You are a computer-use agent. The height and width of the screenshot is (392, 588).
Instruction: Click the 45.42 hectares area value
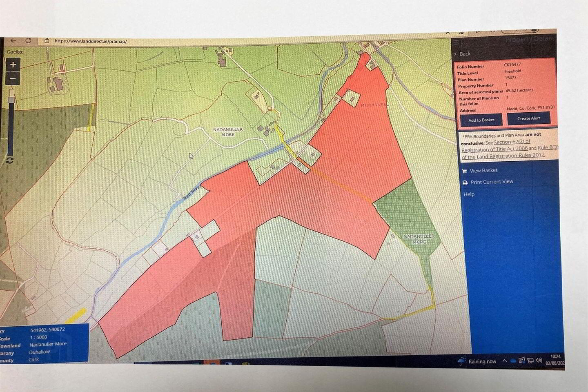520,90
